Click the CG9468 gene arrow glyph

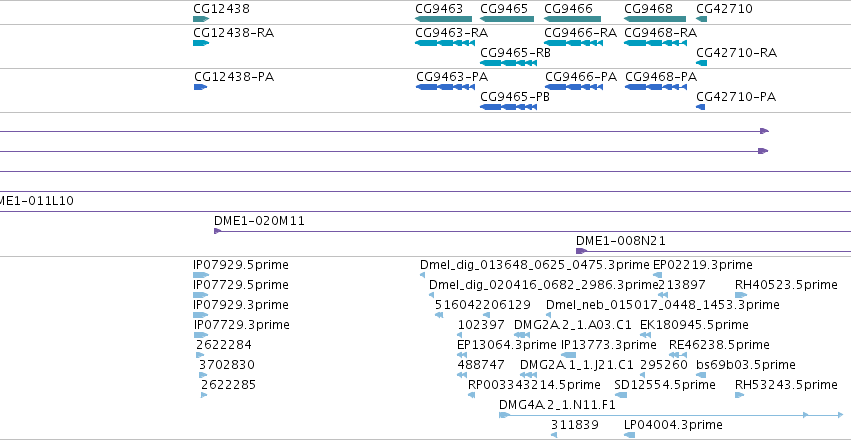(656, 19)
